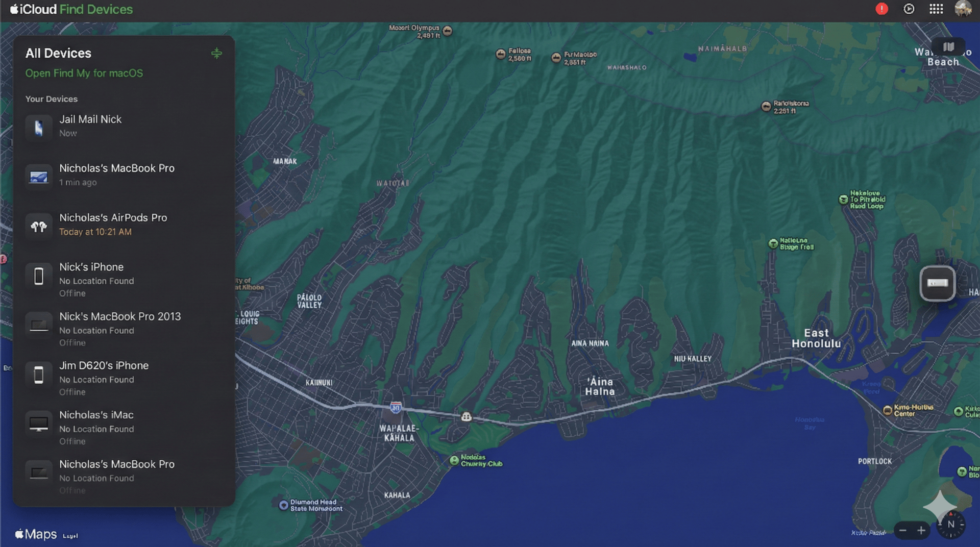Click the trail marker near Hakelove loop

(x=844, y=200)
